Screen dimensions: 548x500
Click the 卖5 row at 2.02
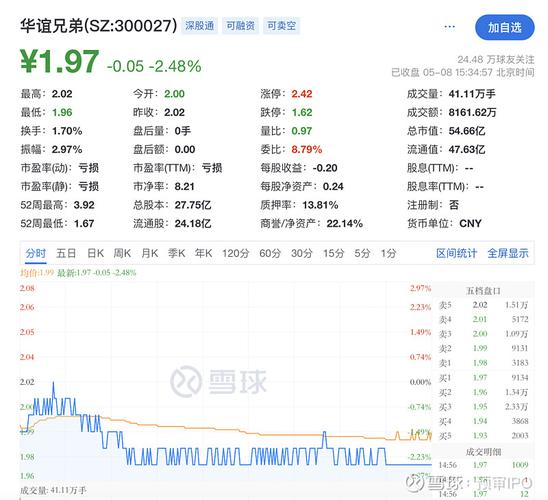483,305
